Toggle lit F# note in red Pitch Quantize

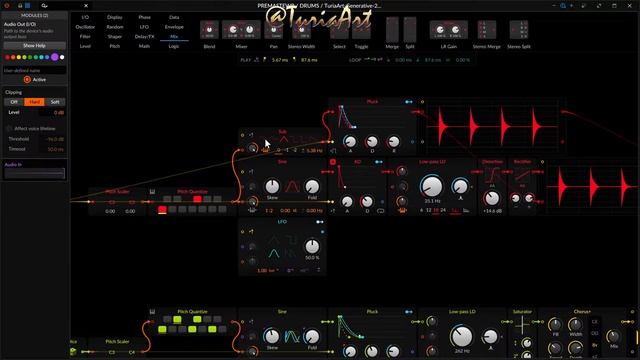[197, 199]
